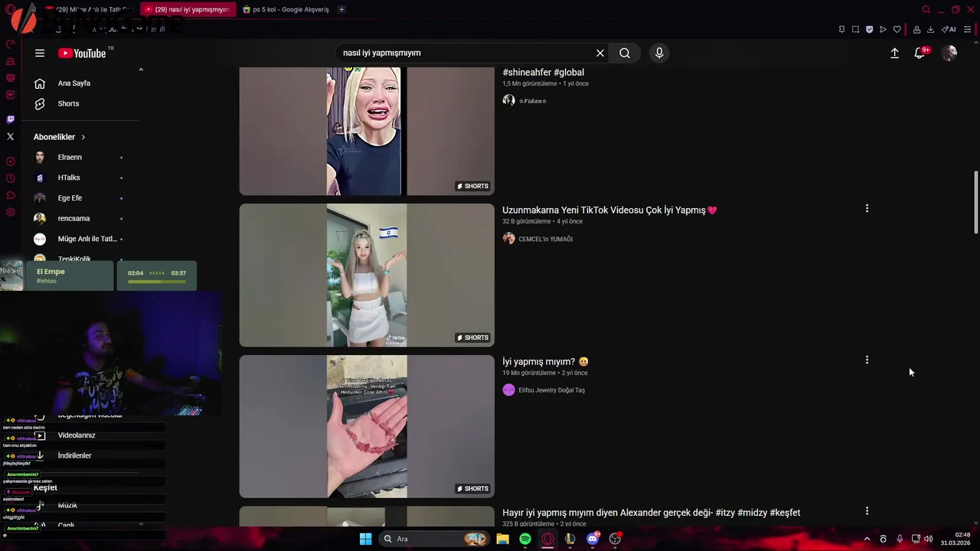Open Twitch in browser sidebar
The height and width of the screenshot is (551, 980).
pos(10,119)
